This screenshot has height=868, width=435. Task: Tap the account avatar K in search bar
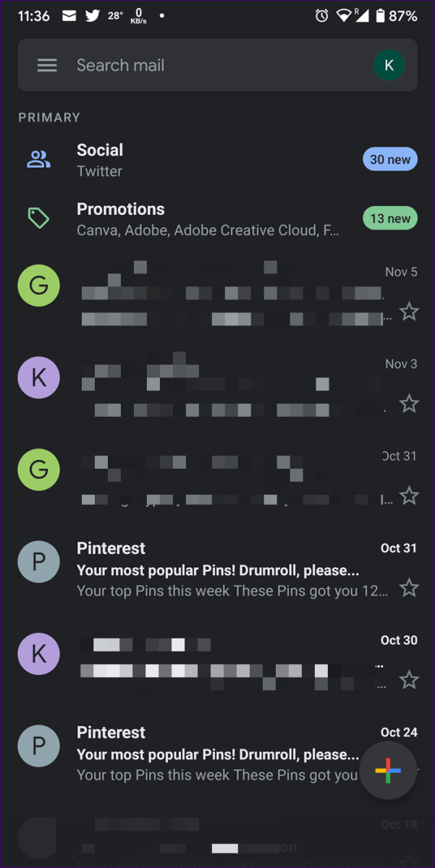point(389,65)
